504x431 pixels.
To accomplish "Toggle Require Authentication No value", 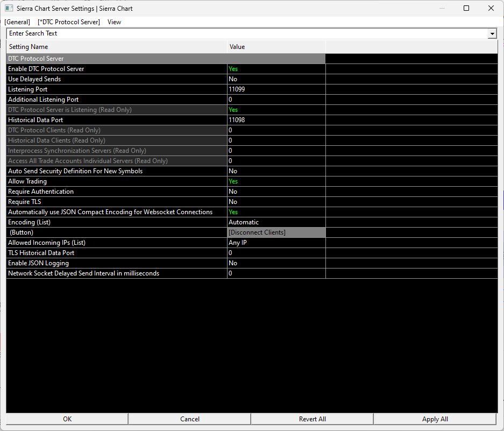I will (x=276, y=192).
